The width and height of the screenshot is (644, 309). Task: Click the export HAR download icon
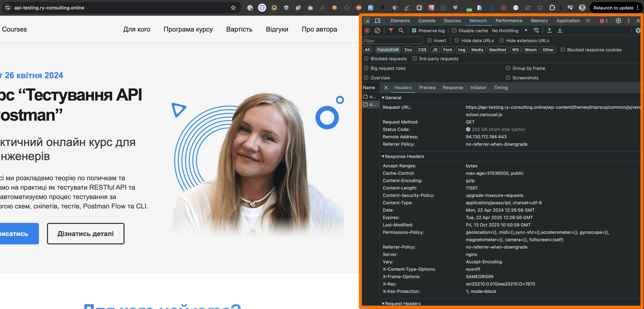[x=560, y=31]
